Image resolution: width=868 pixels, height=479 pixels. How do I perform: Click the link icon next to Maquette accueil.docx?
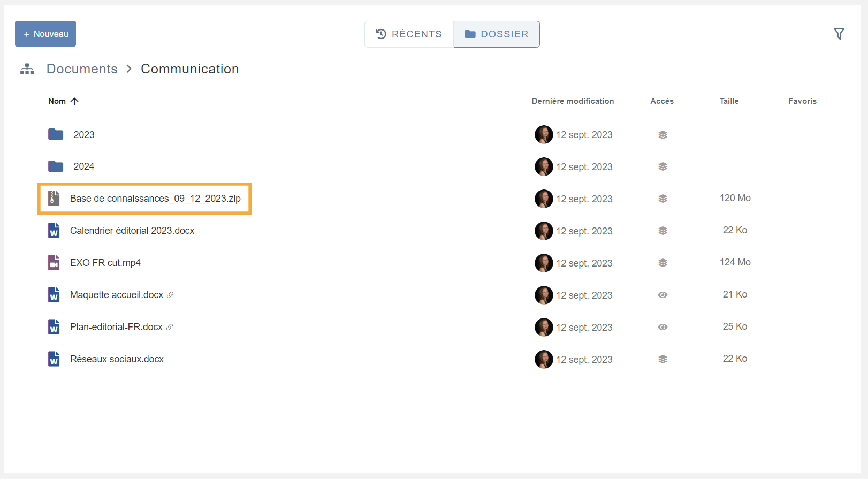tap(170, 295)
